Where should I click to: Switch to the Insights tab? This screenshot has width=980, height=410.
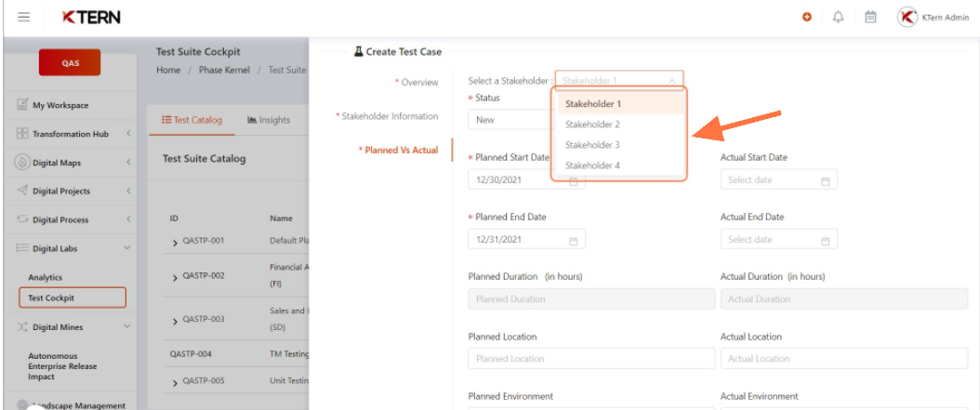click(x=269, y=120)
